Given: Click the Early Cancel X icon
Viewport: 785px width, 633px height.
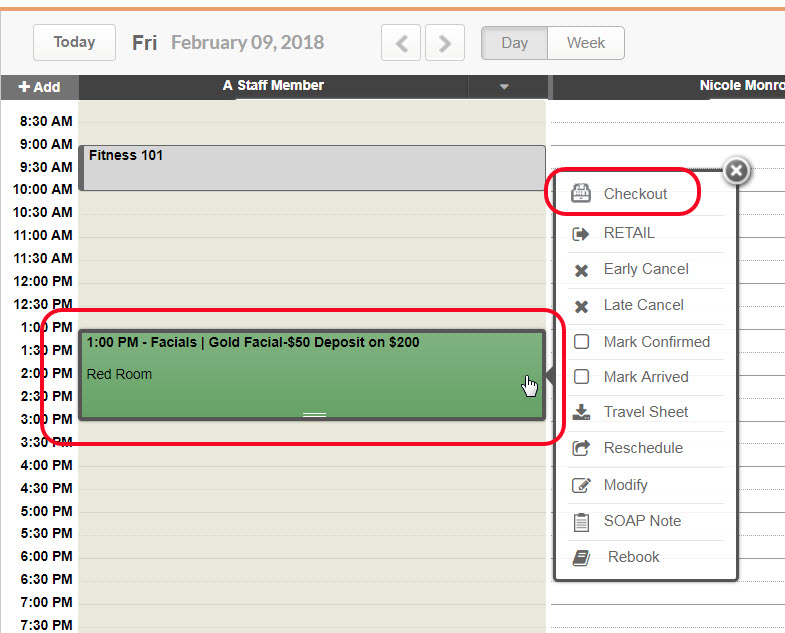Looking at the screenshot, I should (581, 270).
